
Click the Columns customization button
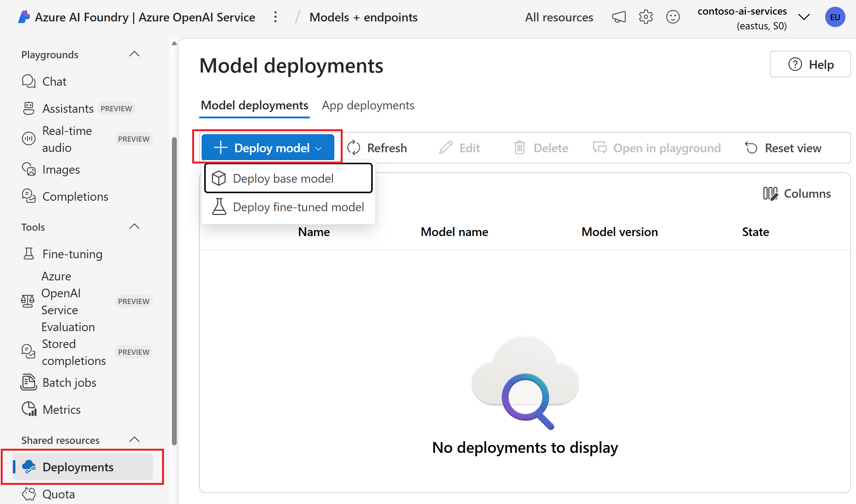coord(797,194)
